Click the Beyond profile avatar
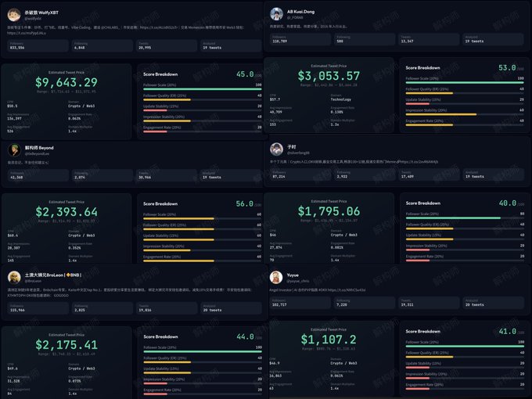This screenshot has width=532, height=399. pos(14,149)
